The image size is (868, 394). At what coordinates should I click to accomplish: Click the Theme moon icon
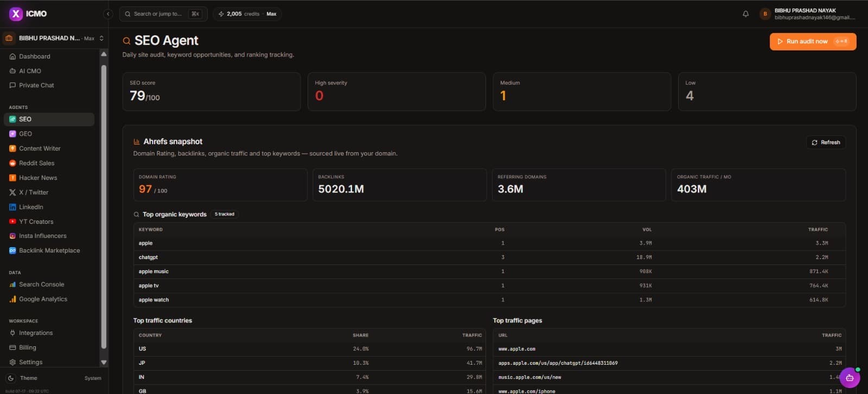(x=11, y=378)
